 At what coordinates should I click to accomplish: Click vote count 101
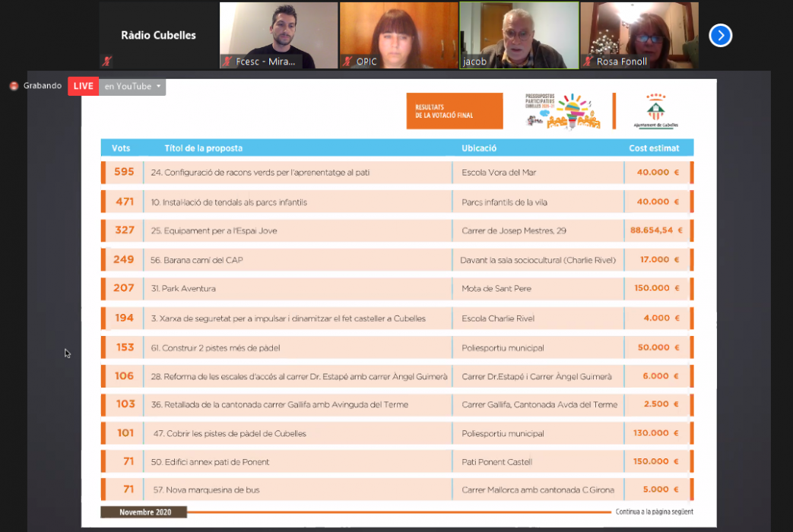tap(125, 433)
